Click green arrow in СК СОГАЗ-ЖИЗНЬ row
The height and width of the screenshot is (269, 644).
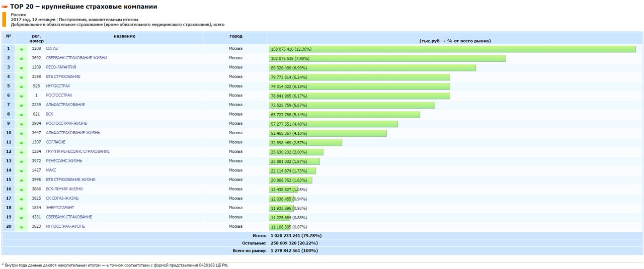coord(22,199)
